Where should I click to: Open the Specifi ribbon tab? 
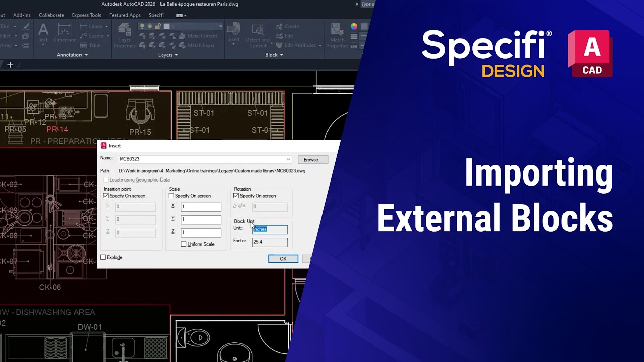(156, 15)
